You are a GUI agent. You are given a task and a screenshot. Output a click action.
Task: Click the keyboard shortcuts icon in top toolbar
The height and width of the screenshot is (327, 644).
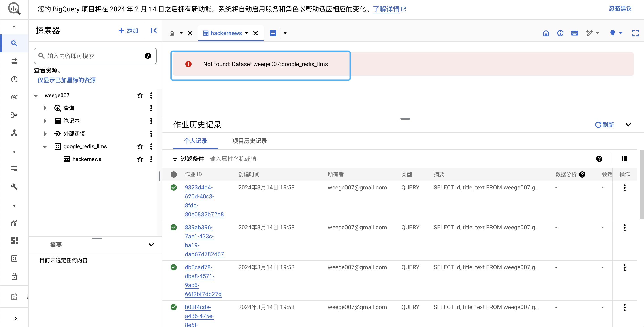coord(574,33)
